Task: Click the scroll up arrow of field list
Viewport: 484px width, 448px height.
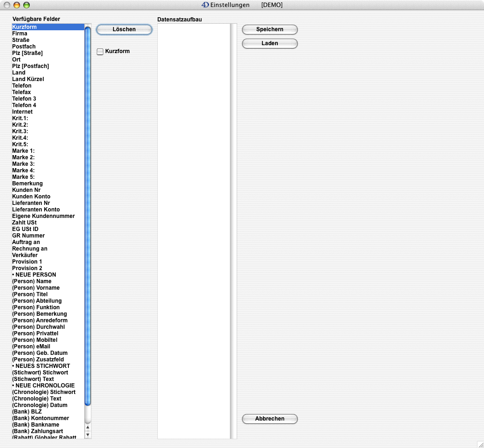Action: [87, 427]
